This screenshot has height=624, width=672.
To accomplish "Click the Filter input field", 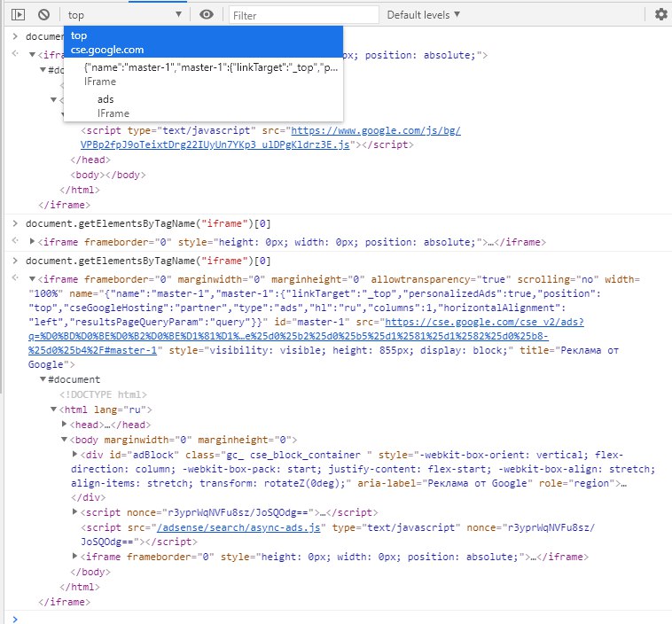I will coord(303,15).
